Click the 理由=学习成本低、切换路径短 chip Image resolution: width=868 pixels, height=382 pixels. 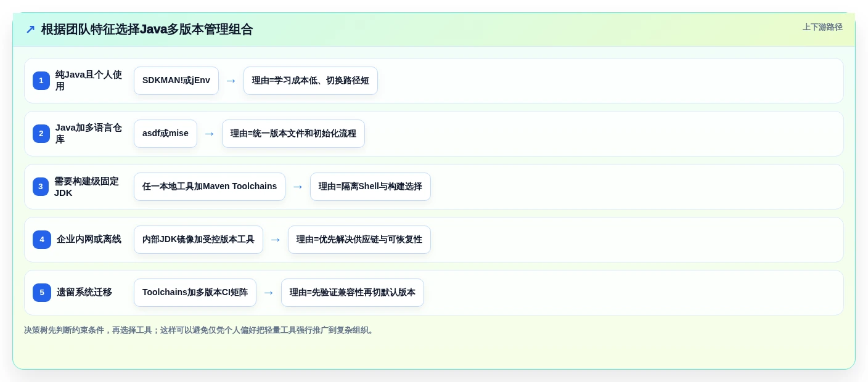311,81
